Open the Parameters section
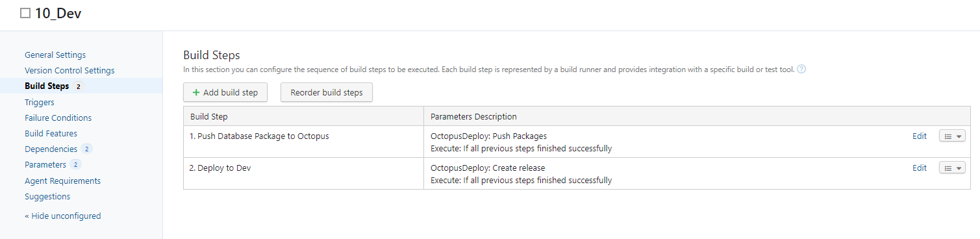 tap(45, 165)
